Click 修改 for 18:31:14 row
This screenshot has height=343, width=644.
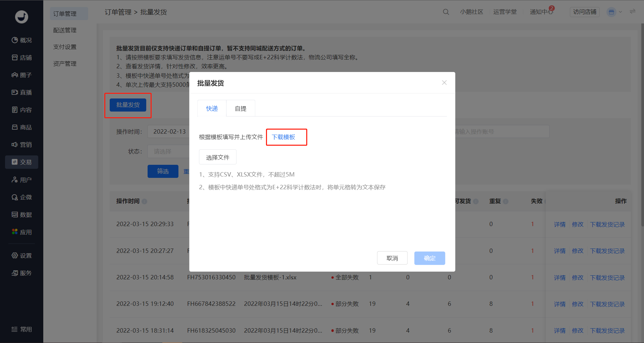click(578, 331)
